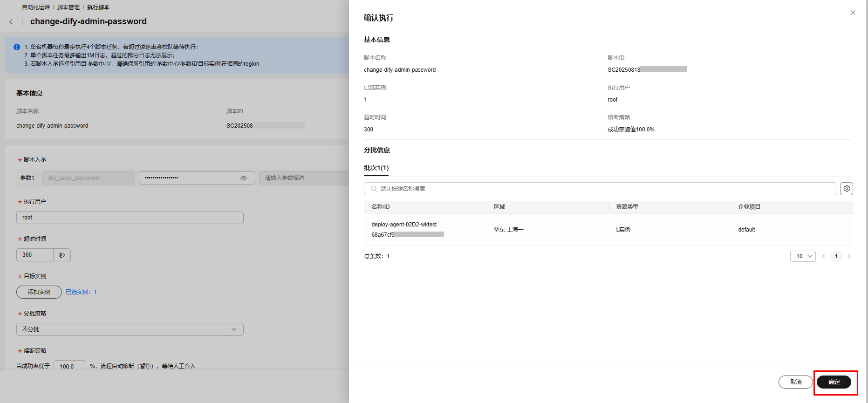Click the 确认执行 dialog title

click(x=379, y=18)
